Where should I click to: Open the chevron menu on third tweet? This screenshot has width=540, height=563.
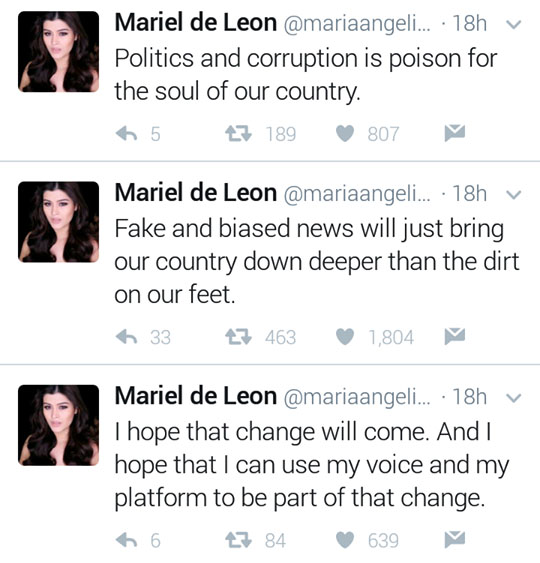(513, 398)
